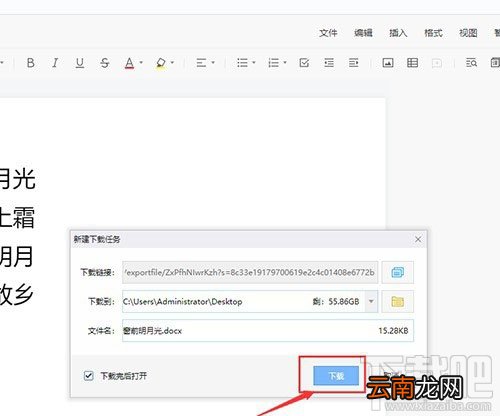The image size is (500, 416).
Task: Apply strikethrough formatting
Action: pos(105,63)
